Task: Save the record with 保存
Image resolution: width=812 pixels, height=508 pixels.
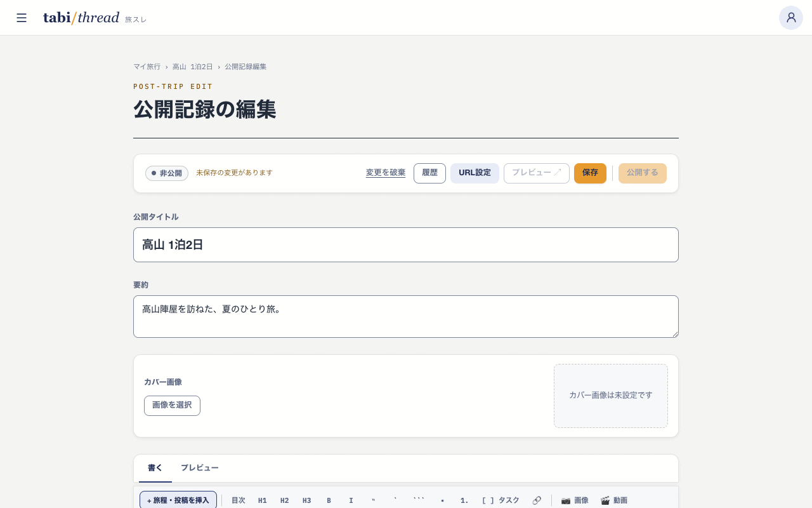Action: tap(590, 173)
